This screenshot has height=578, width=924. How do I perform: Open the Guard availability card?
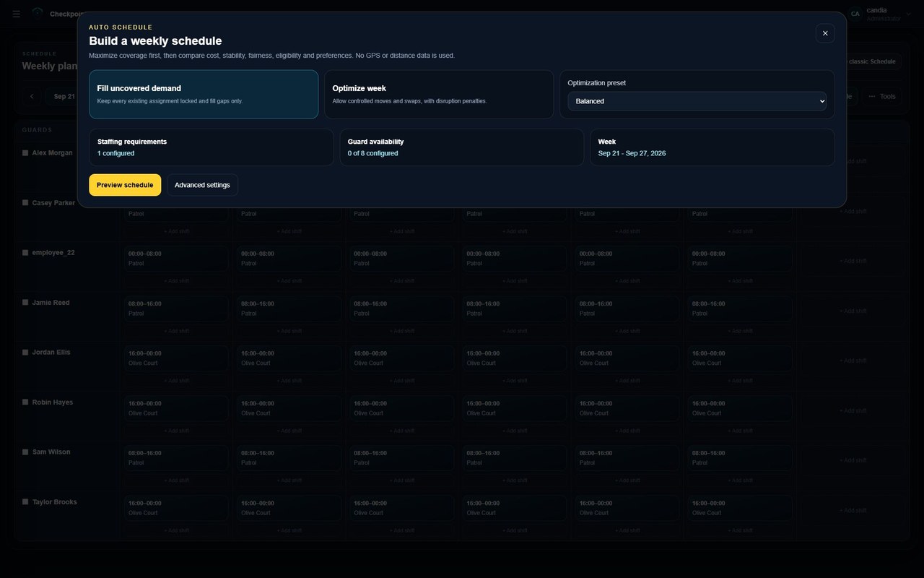coord(462,147)
